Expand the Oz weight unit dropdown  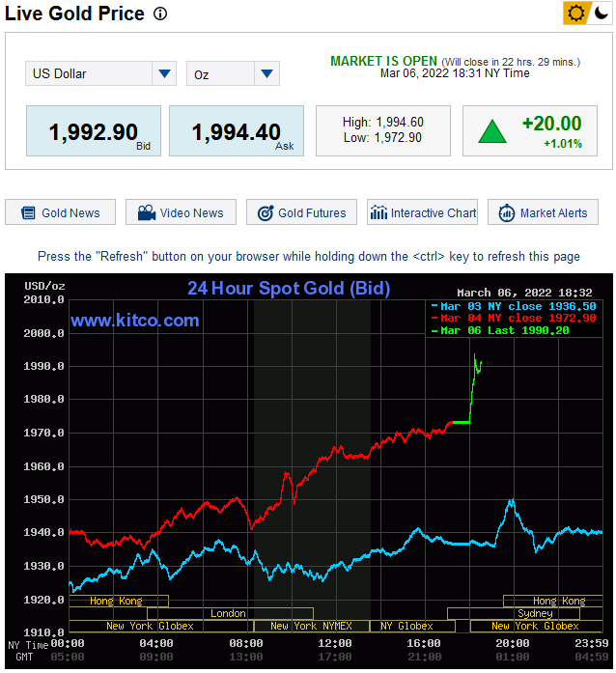pos(233,73)
